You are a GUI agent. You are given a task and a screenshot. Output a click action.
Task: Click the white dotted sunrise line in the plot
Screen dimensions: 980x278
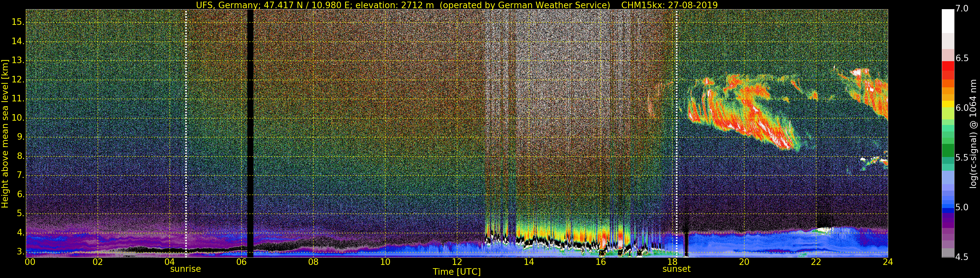click(x=186, y=133)
